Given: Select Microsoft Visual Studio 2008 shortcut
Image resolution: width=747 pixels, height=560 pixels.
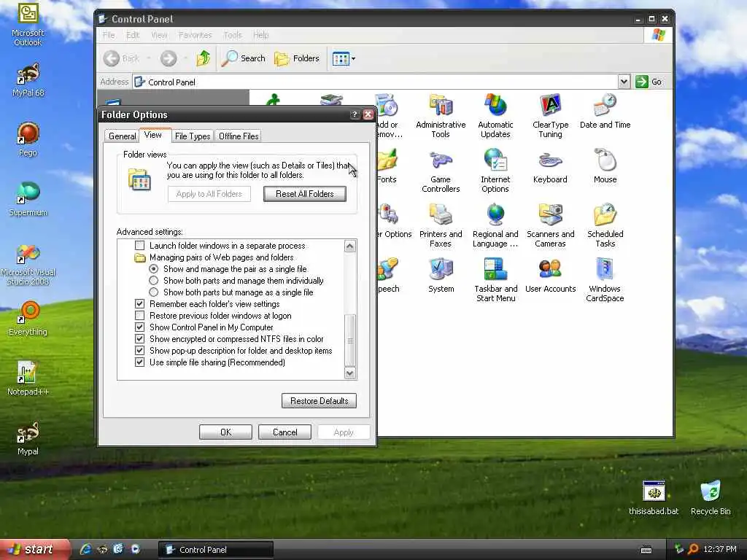Looking at the screenshot, I should 28,265.
